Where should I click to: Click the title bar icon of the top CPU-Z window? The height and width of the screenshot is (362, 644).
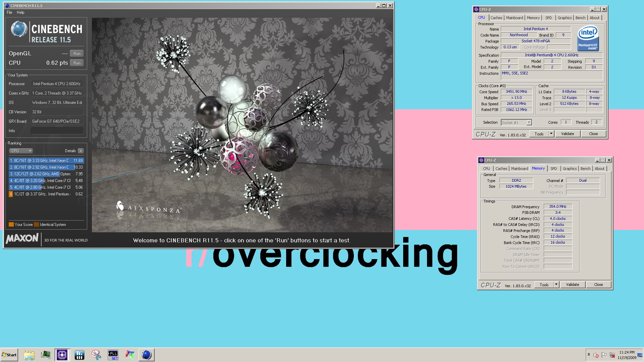click(476, 9)
